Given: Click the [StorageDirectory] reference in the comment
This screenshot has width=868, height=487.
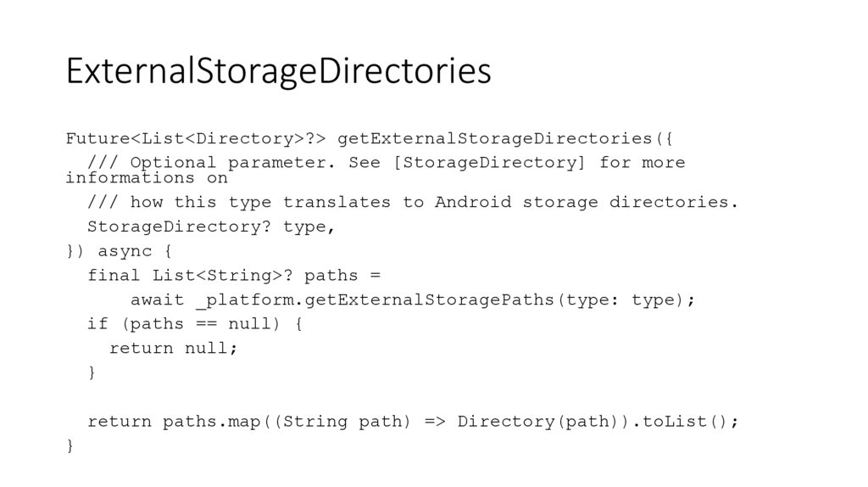Looking at the screenshot, I should (490, 162).
